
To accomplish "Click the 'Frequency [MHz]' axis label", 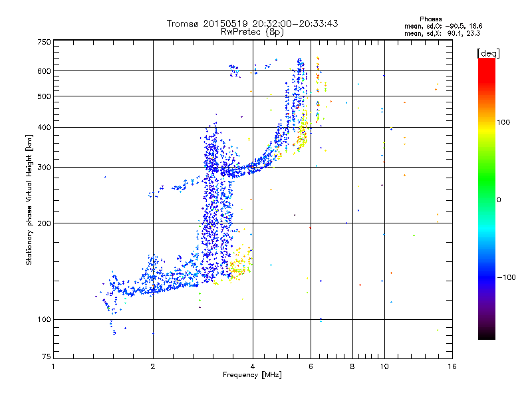I will (x=252, y=375).
